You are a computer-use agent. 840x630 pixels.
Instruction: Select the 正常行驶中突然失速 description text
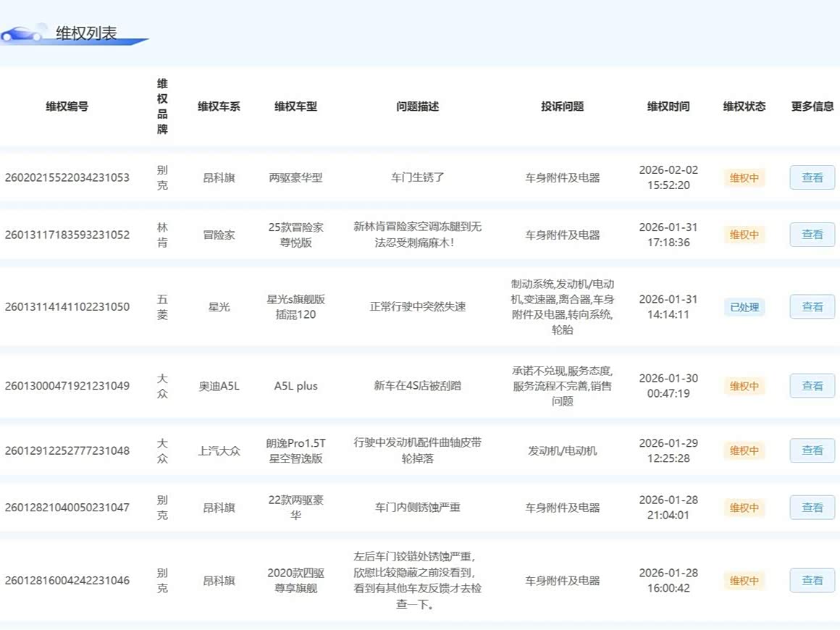[417, 307]
